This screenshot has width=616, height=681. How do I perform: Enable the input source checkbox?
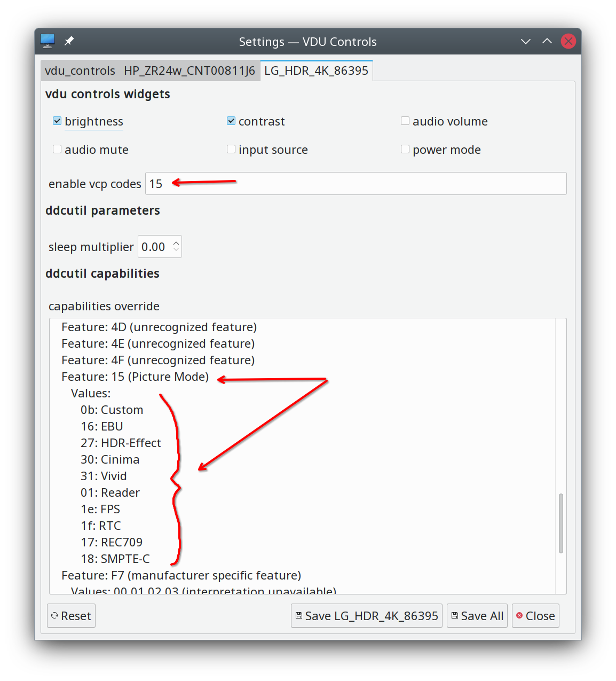[x=231, y=149]
